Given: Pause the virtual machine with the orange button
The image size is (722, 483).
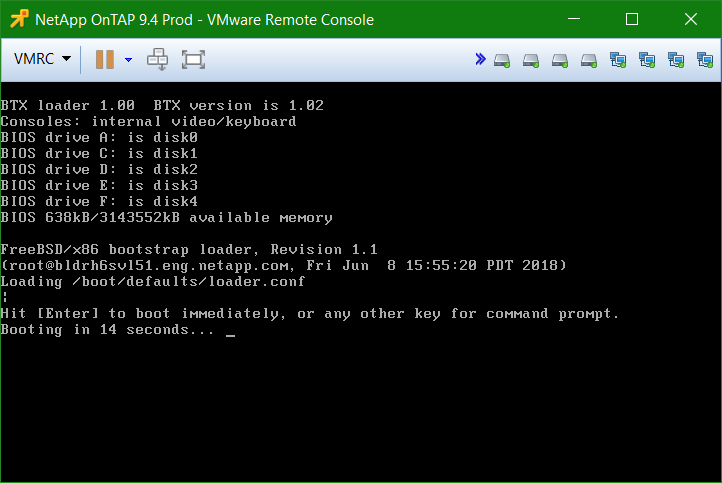Looking at the screenshot, I should (105, 59).
